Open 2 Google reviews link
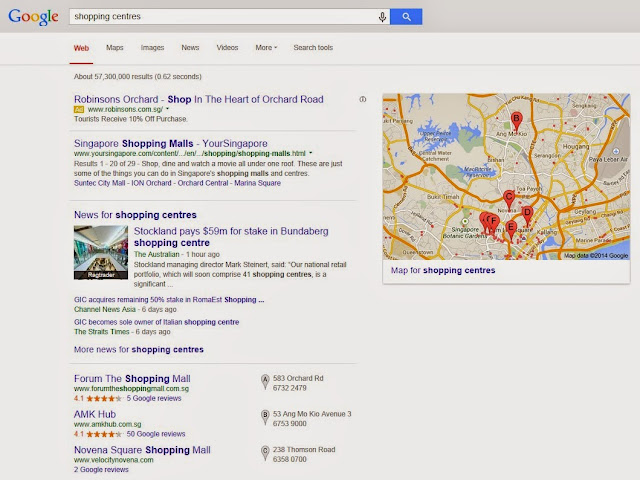Viewport: 640px width, 480px height. click(x=101, y=470)
